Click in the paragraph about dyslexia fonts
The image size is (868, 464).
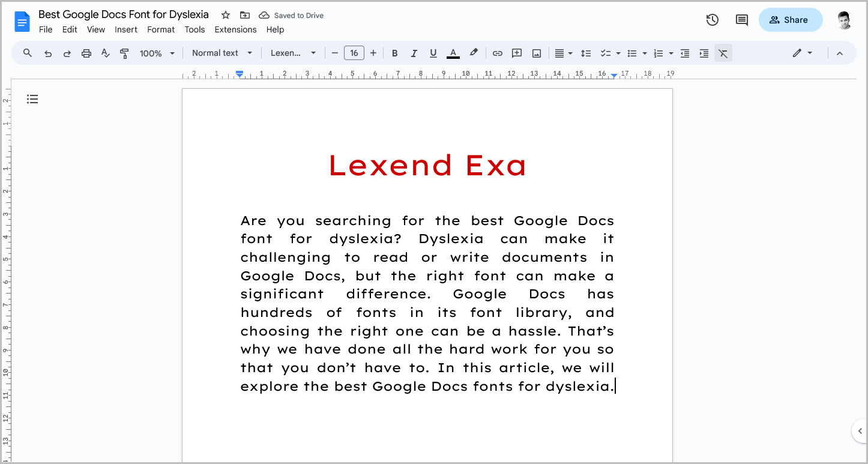(x=427, y=303)
